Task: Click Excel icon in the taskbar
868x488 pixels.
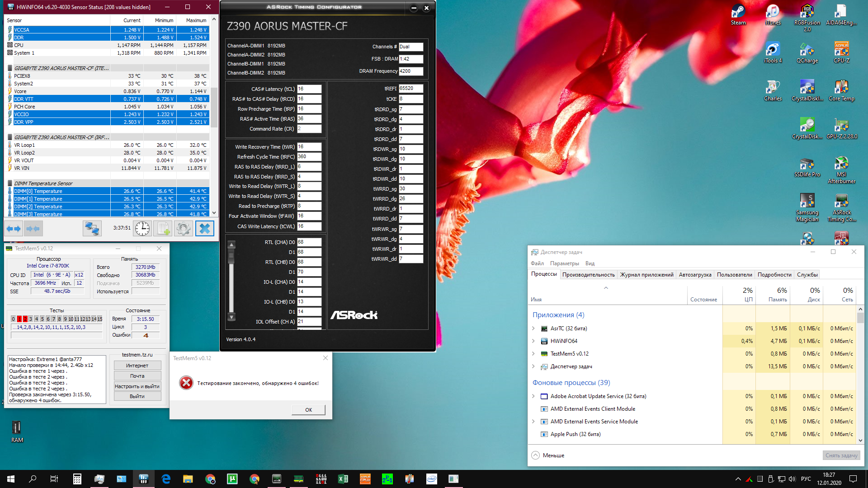Action: click(343, 479)
